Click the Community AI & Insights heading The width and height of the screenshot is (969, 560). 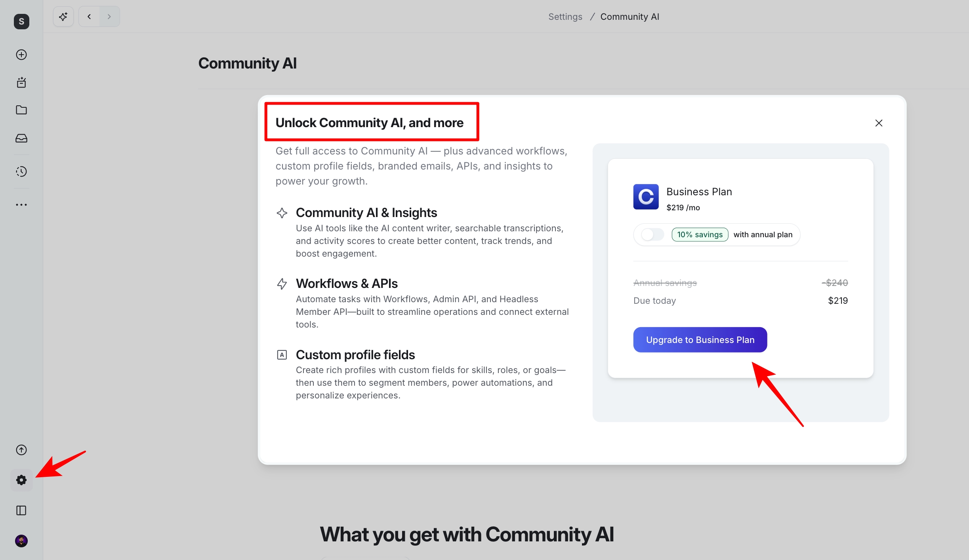[366, 213]
